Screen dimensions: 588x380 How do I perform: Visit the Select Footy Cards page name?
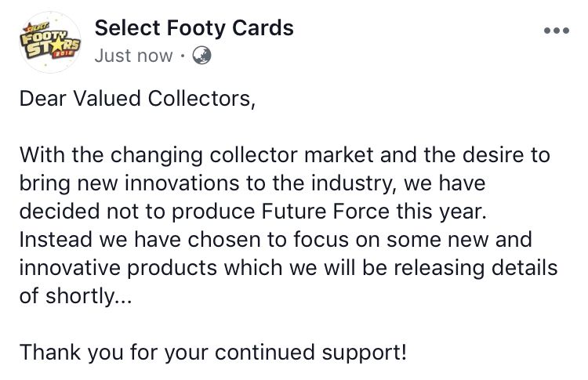pyautogui.click(x=194, y=28)
